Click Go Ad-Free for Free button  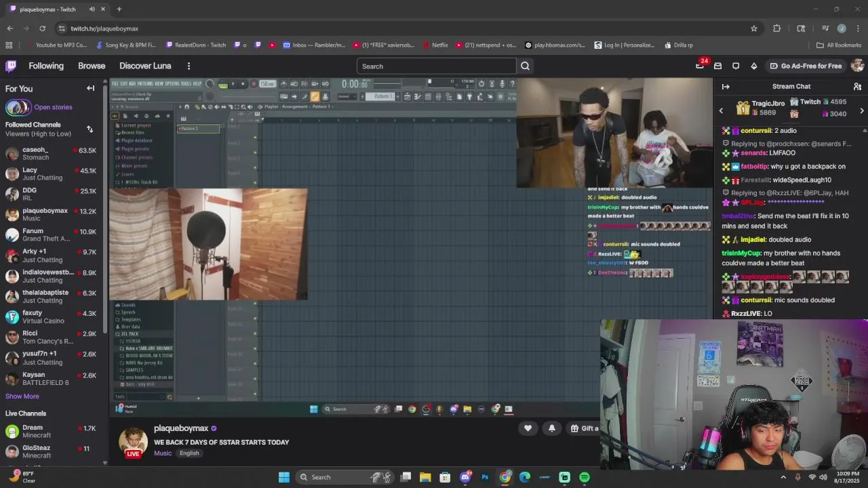pos(805,66)
